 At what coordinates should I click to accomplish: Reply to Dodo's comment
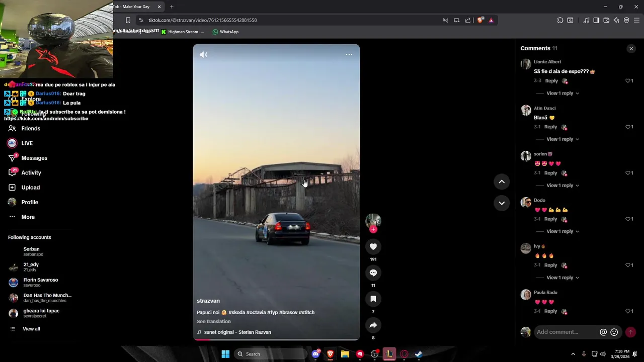(x=550, y=219)
